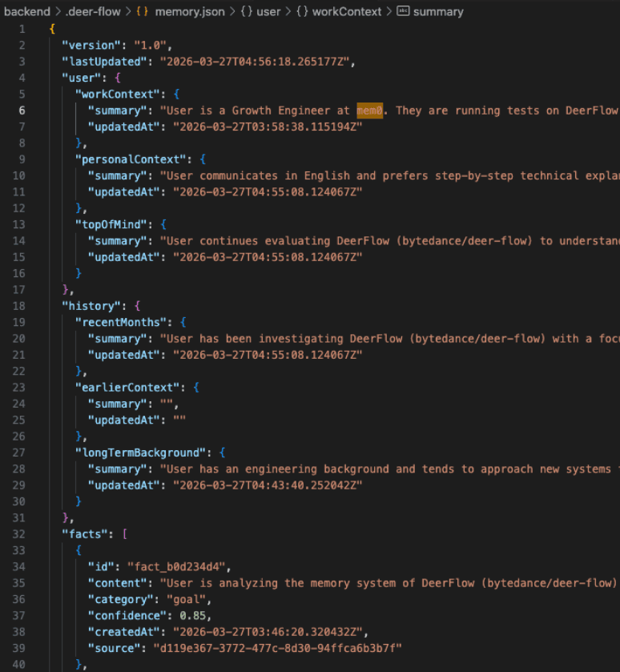
Task: Click the chevron before summary breadcrumb
Action: (389, 11)
